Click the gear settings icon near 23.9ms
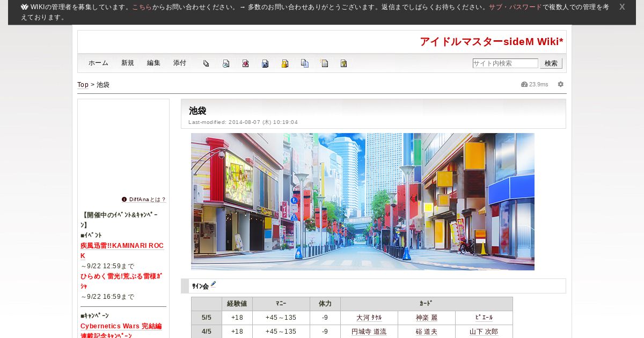Viewport: 644px width, 338px height. (561, 84)
